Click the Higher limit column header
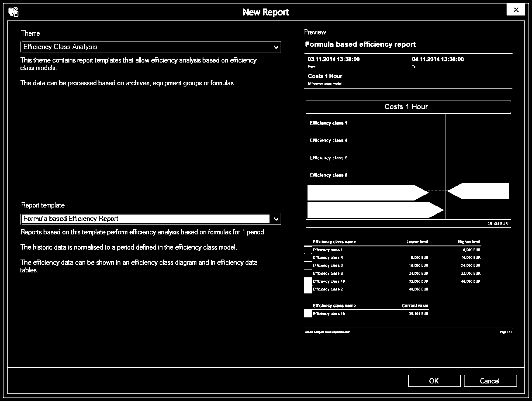 pyautogui.click(x=469, y=242)
